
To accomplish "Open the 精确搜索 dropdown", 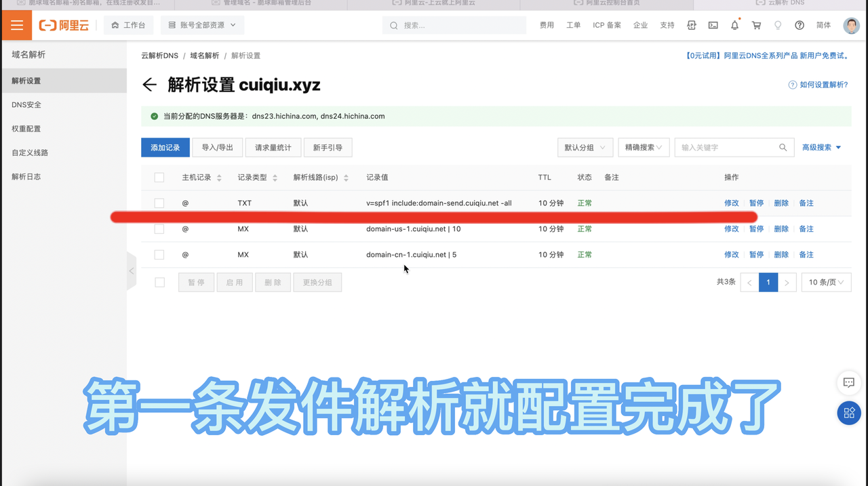I will (x=644, y=147).
